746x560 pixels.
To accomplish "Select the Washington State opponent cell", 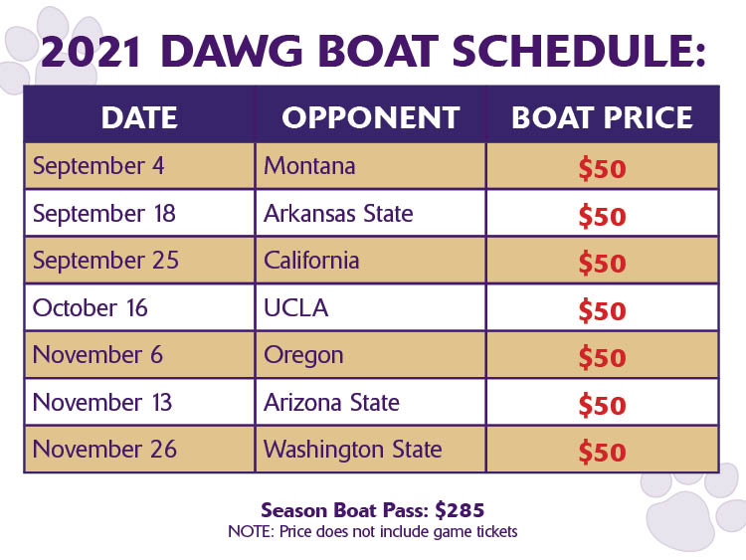I will point(371,450).
